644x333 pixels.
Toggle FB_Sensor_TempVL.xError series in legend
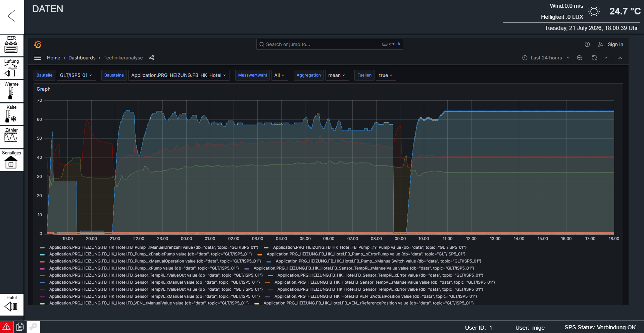[x=380, y=289]
